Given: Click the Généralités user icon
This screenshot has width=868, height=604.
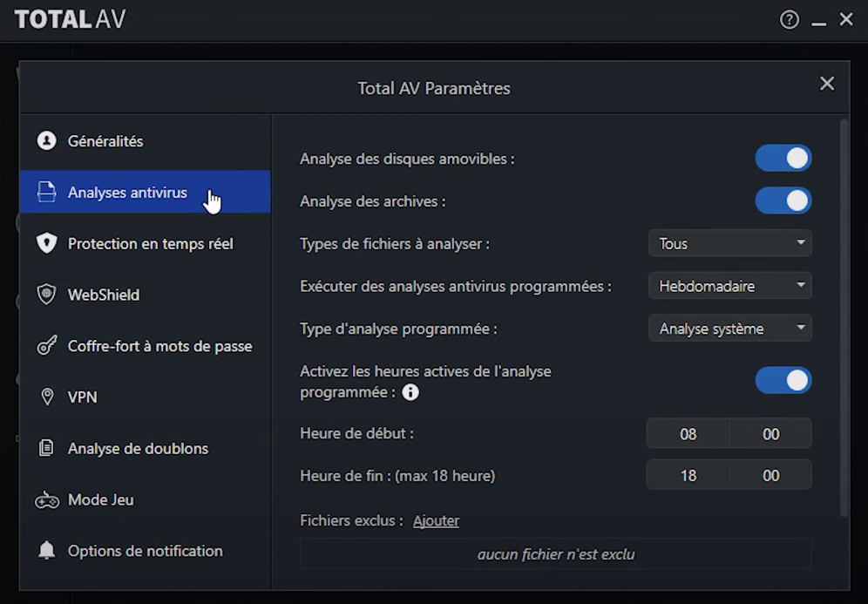Looking at the screenshot, I should pos(46,141).
